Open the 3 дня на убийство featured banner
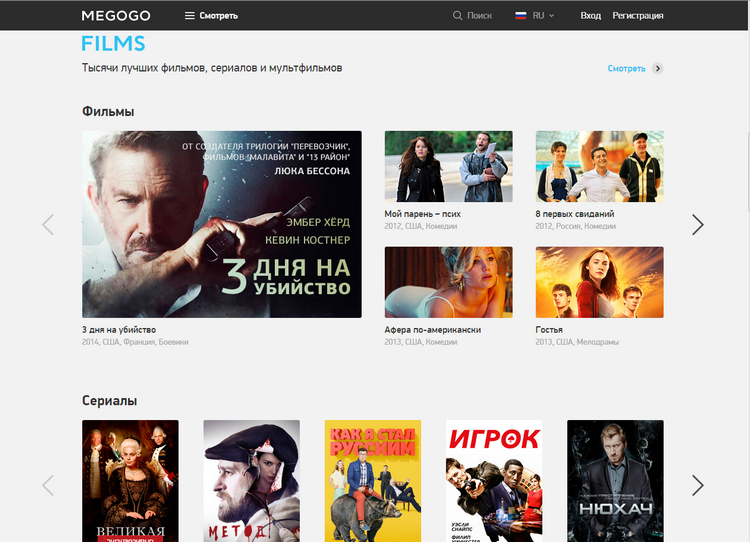750x542 pixels. (222, 224)
